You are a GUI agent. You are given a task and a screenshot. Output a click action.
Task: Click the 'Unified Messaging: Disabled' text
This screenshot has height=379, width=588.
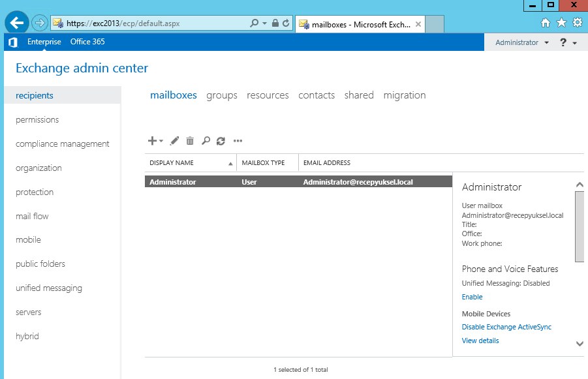(506, 283)
